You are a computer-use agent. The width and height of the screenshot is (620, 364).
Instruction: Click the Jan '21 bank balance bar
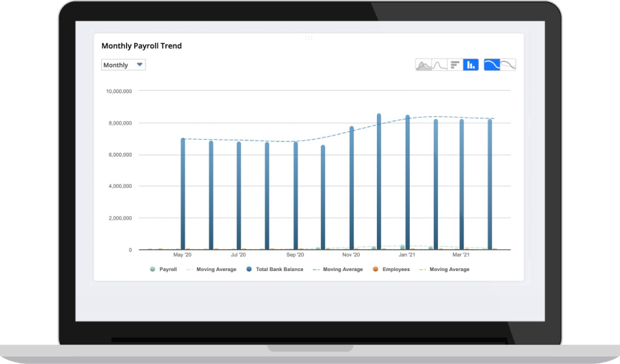pyautogui.click(x=408, y=182)
